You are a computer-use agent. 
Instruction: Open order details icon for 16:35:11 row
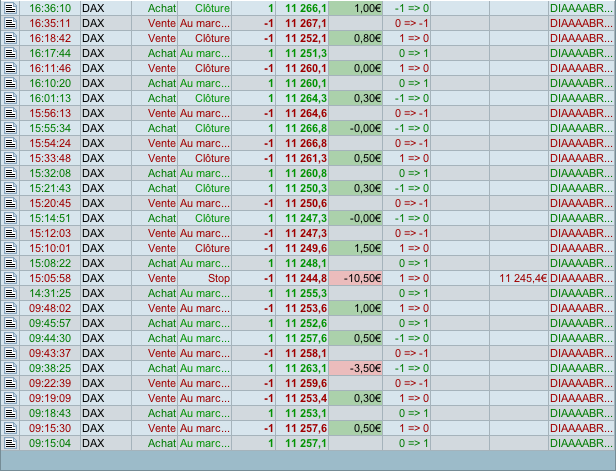tap(11, 23)
